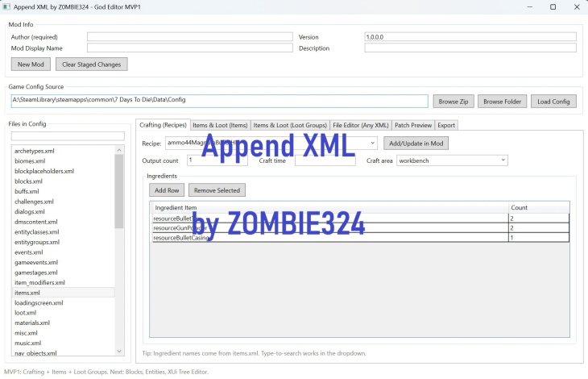588x379 pixels.
Task: Click the Browse Zip button
Action: (453, 102)
